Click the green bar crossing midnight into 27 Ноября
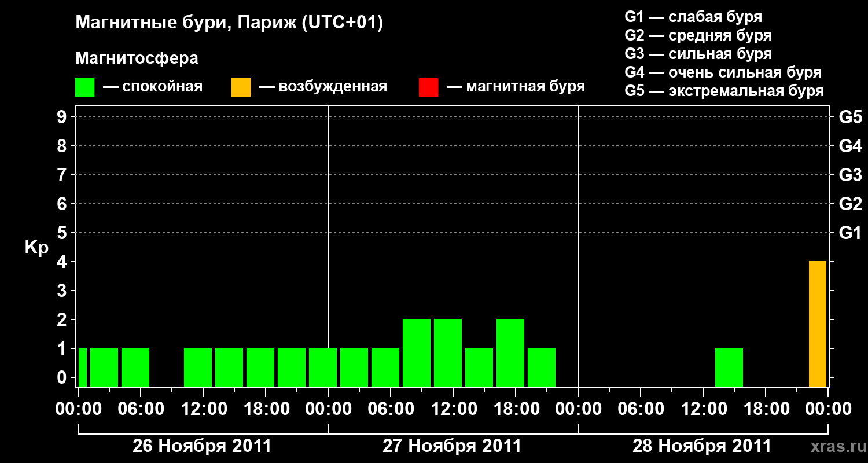This screenshot has height=463, width=868. pyautogui.click(x=323, y=367)
